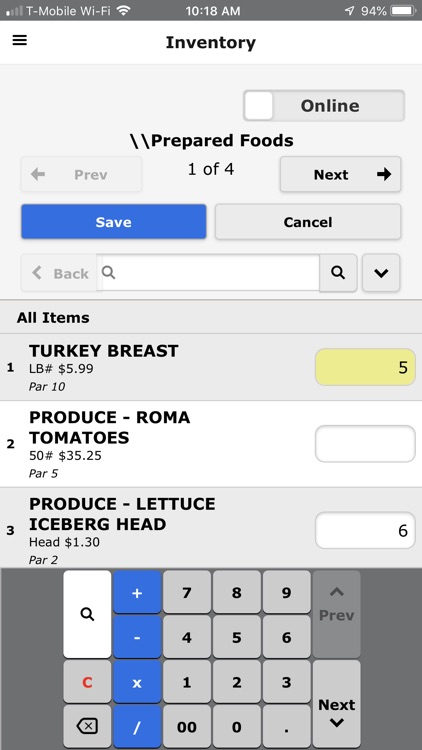Open the hamburger menu

(x=20, y=40)
